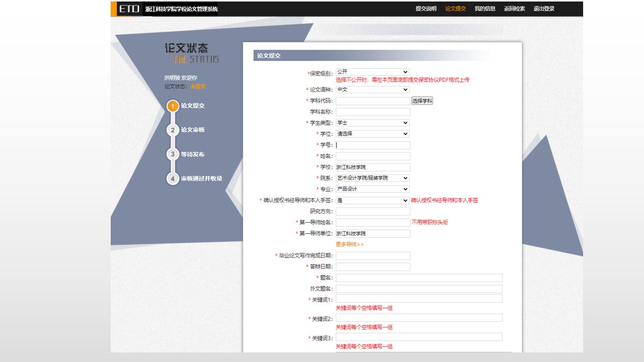
Task: Expand the 院系 dropdown
Action: (x=372, y=178)
